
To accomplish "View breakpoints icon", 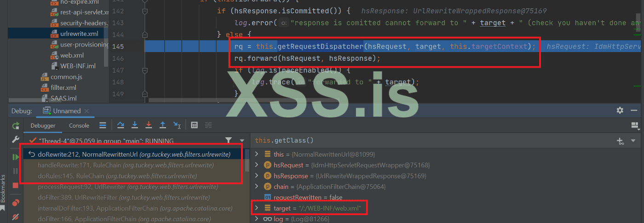I will click(16, 202).
